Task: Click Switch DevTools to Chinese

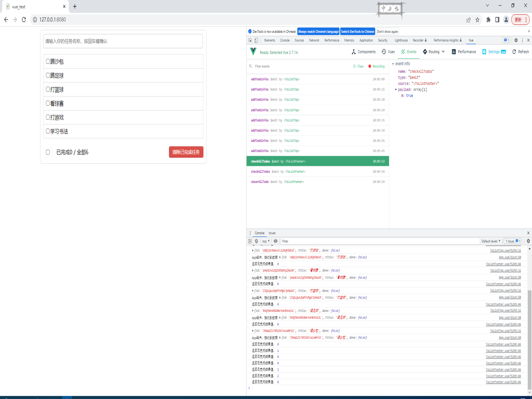Action: point(357,32)
